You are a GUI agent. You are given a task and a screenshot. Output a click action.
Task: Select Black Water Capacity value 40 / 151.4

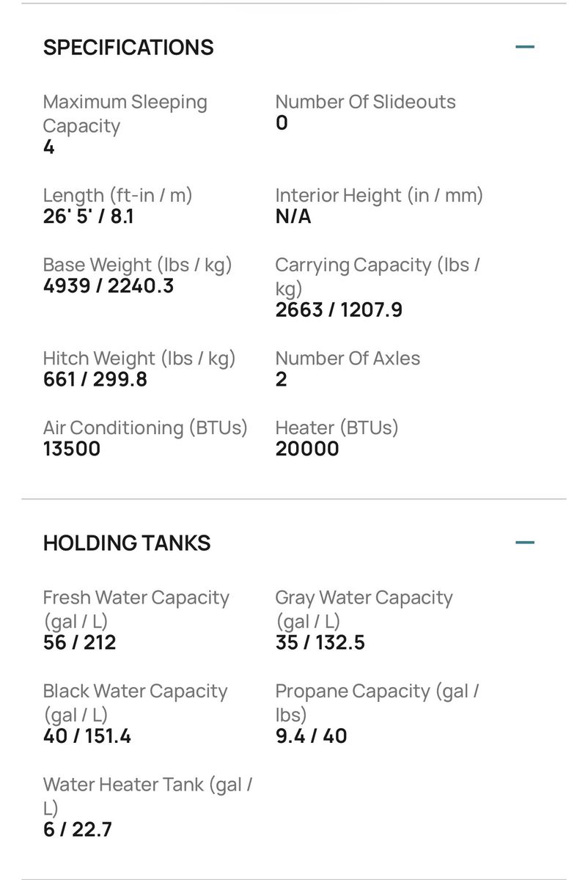[x=87, y=736]
